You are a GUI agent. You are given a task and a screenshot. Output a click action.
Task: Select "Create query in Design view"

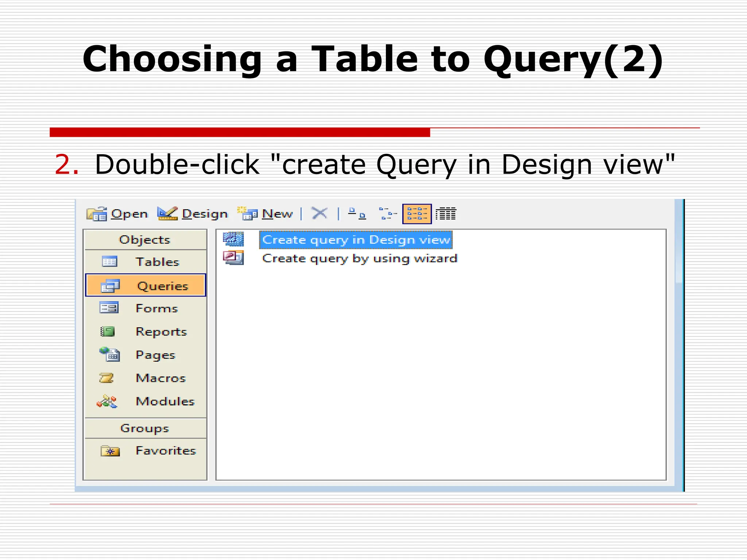click(x=356, y=240)
